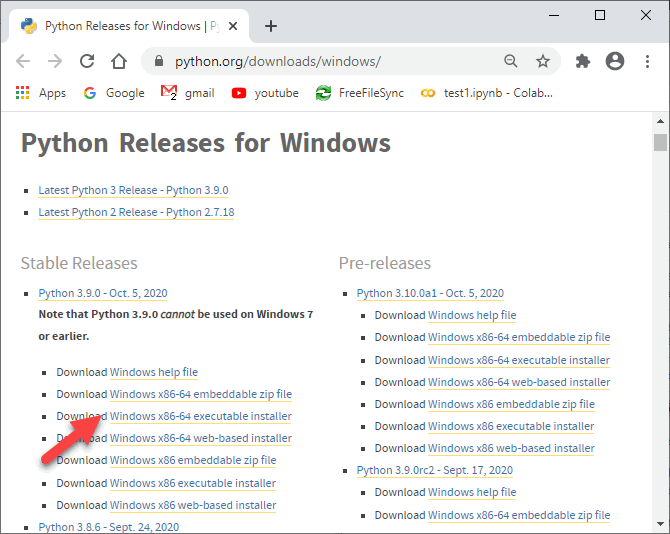Image resolution: width=670 pixels, height=534 pixels.
Task: Download 3.10.0a1 x86 embeddable zip file
Action: (x=511, y=404)
